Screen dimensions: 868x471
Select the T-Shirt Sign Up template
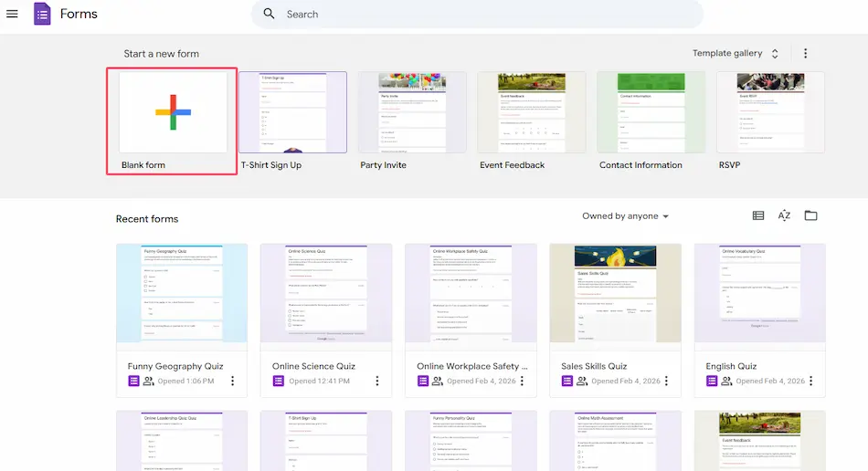tap(292, 112)
